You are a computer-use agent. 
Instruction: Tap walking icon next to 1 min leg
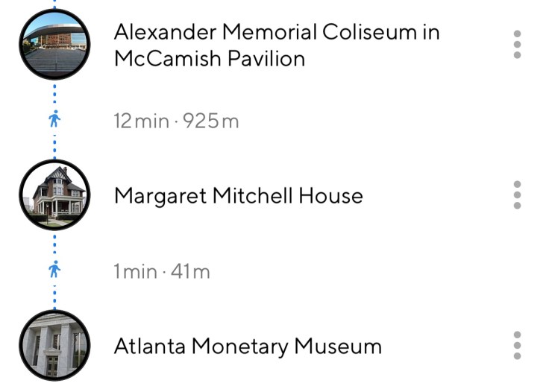tap(54, 271)
